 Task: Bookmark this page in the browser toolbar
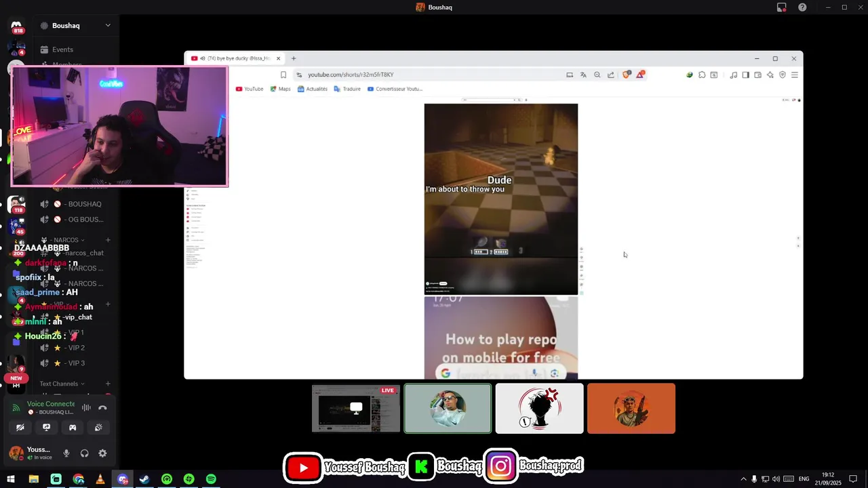(283, 75)
